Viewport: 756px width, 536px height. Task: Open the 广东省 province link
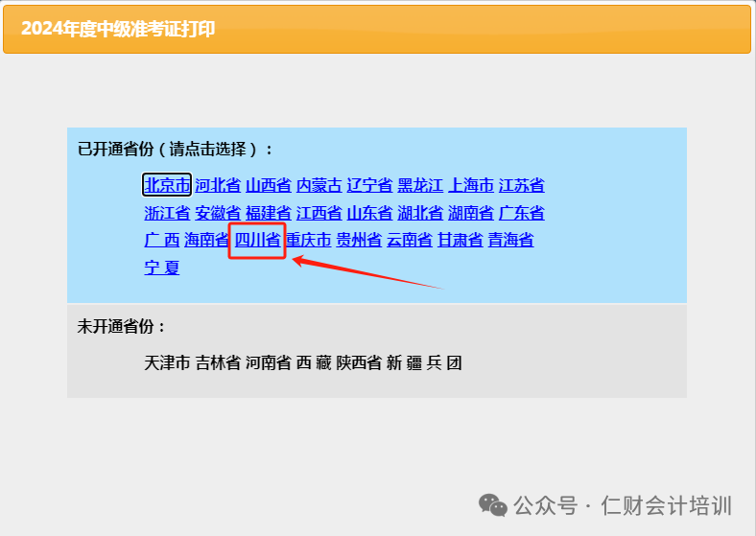(x=522, y=213)
